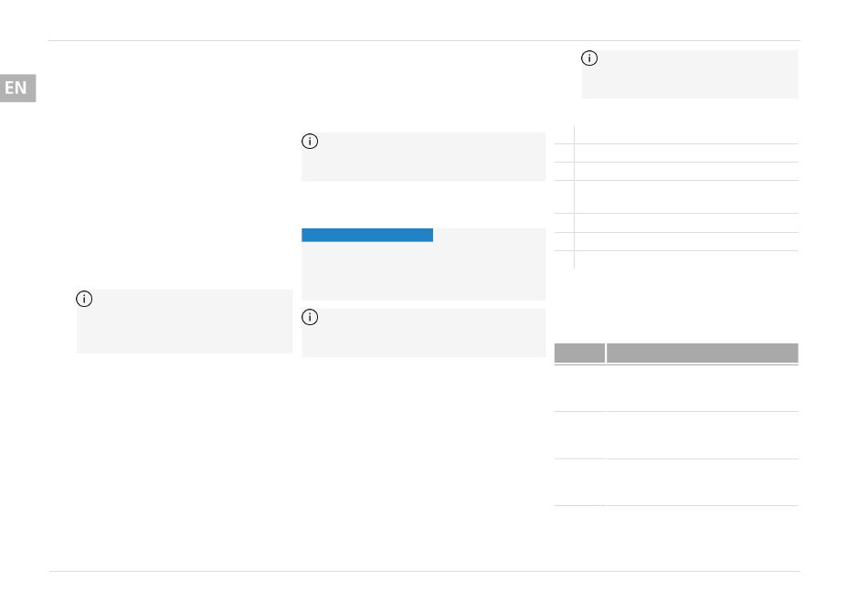
Task: Select the blue header bar
Action: (367, 235)
